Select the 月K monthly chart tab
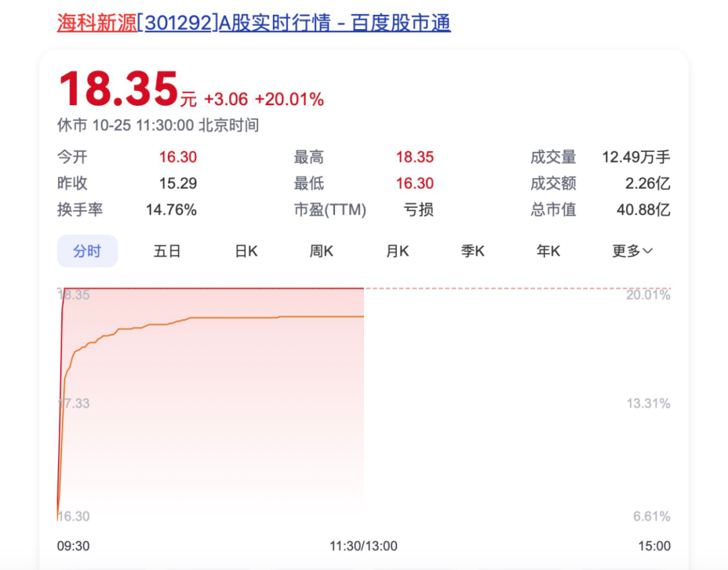This screenshot has height=570, width=728. coord(397,250)
